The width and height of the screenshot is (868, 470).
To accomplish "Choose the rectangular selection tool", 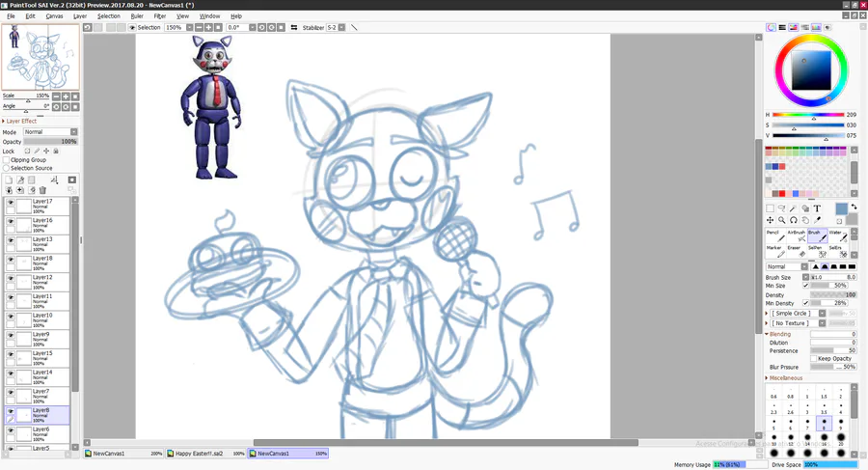I will 770,208.
